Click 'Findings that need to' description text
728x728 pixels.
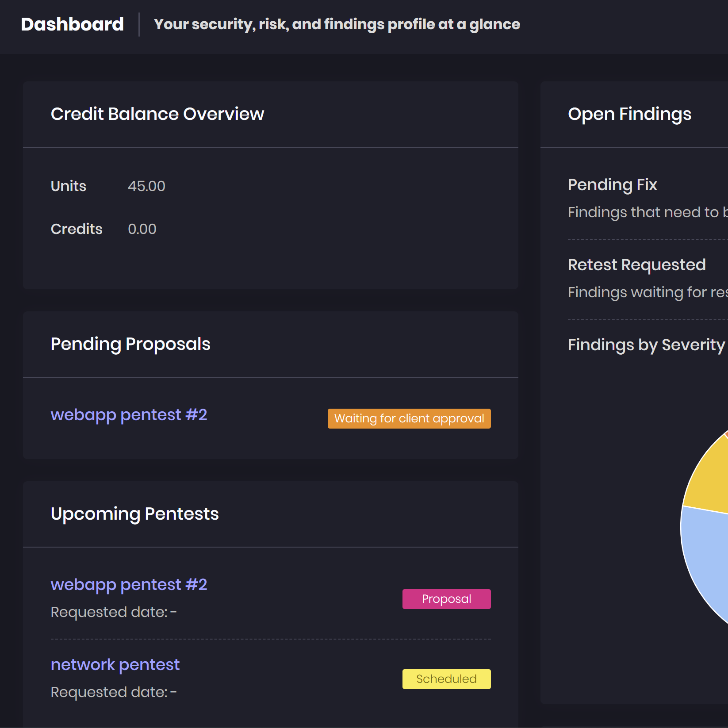(648, 212)
